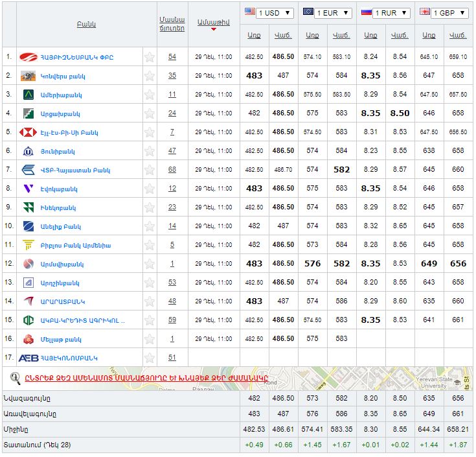
Task: Click the ԱԿԲԱ-ԿՐԵԴԻՏ ԱԳՐԻԿՈԼ green logo
Action: 28,320
